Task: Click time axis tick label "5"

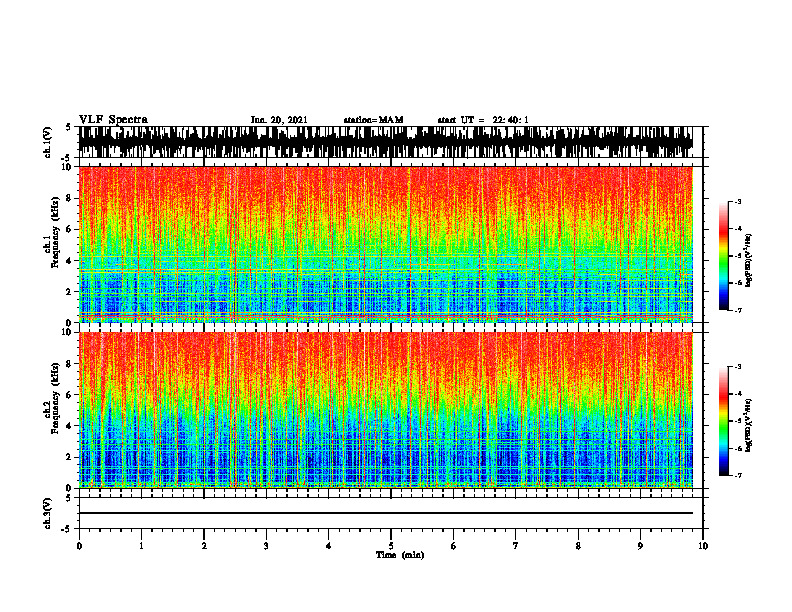Action: (x=391, y=546)
